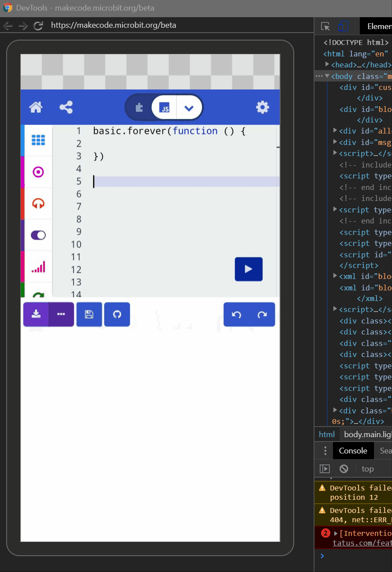The width and height of the screenshot is (392, 572).
Task: Click the URL field showing makecode.microbit.org/beta
Action: (x=114, y=25)
